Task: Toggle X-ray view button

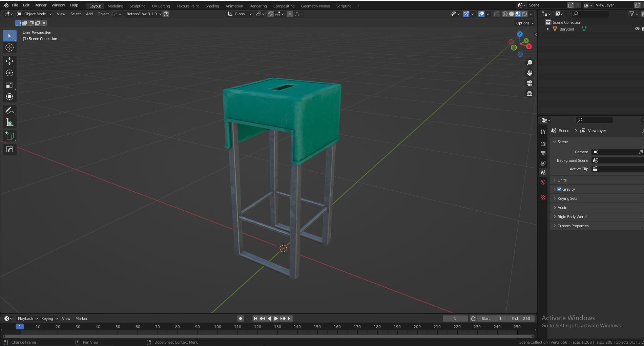Action: click(x=496, y=14)
